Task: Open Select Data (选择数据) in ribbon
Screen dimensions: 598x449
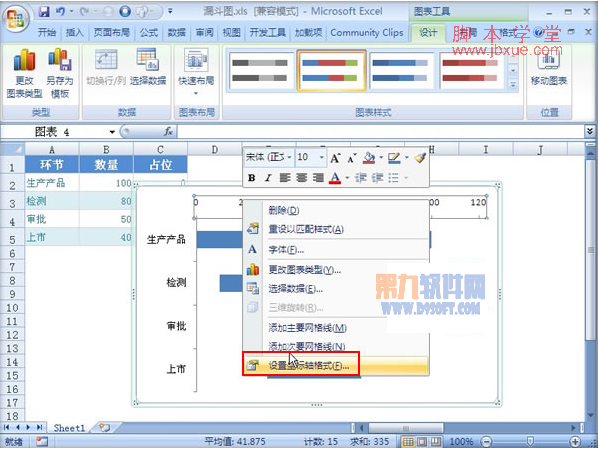Action: [148, 66]
